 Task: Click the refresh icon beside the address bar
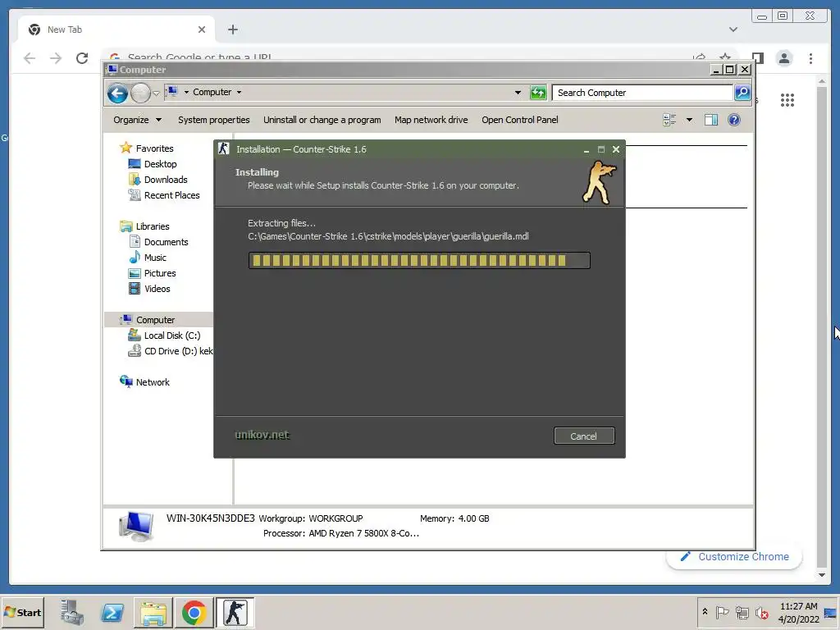[x=538, y=93]
